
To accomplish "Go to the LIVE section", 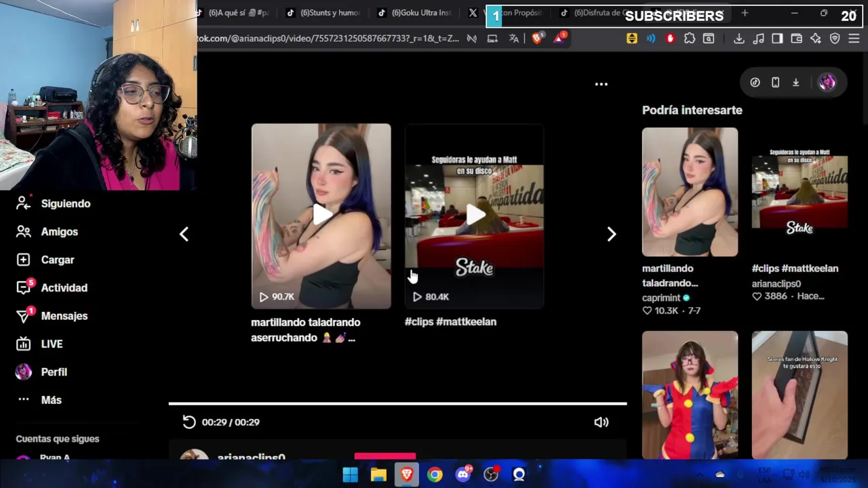I will (39, 344).
